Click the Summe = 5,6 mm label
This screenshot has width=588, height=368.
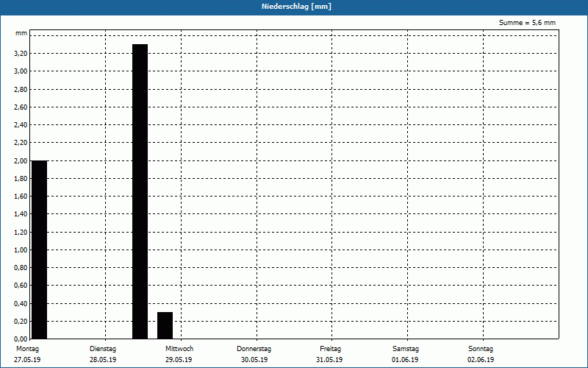(527, 23)
